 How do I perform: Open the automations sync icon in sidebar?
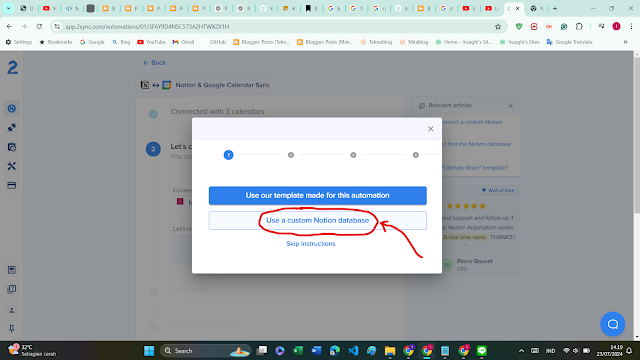click(x=11, y=109)
